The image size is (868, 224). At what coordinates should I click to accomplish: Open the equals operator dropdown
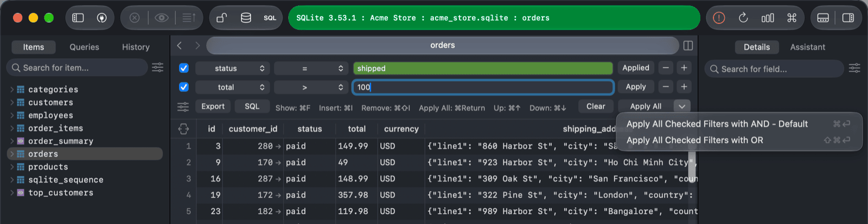311,69
